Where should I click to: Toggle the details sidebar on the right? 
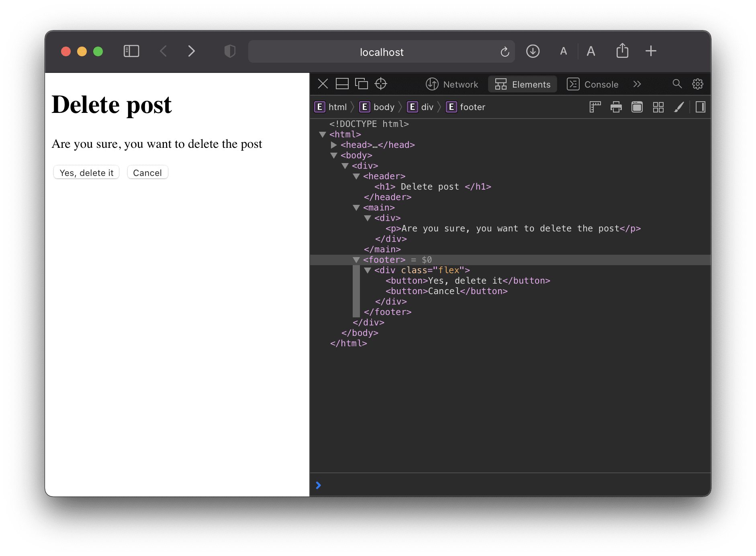(700, 107)
